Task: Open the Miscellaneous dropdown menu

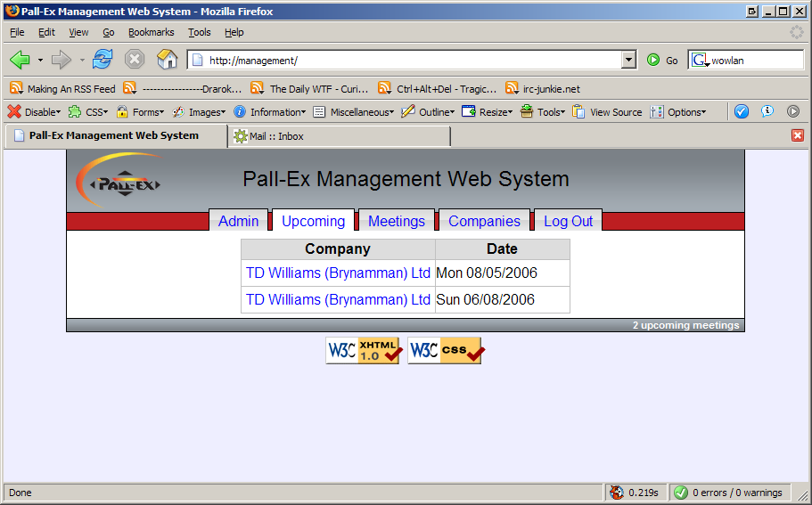Action: point(354,111)
